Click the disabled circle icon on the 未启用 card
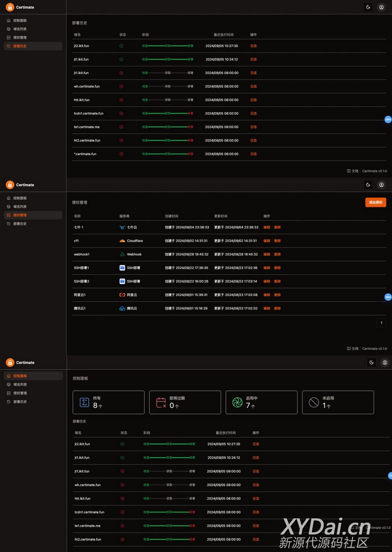The height and width of the screenshot is (552, 392). (x=314, y=402)
